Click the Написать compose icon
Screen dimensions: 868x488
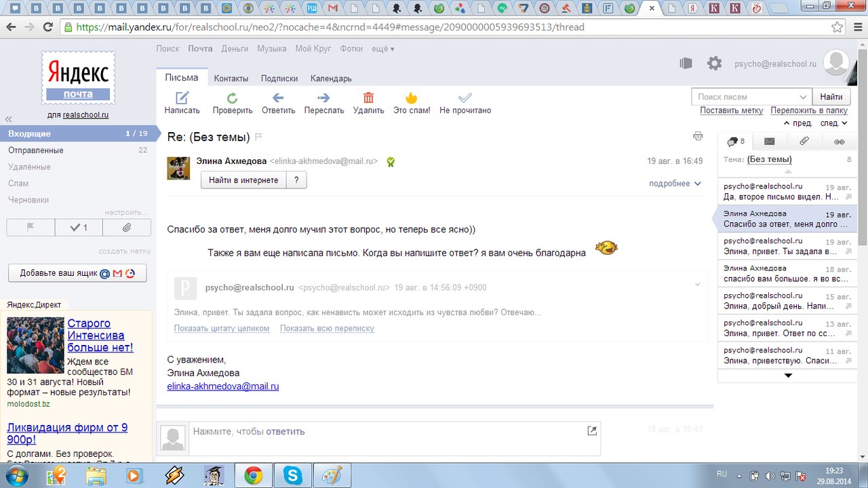182,98
